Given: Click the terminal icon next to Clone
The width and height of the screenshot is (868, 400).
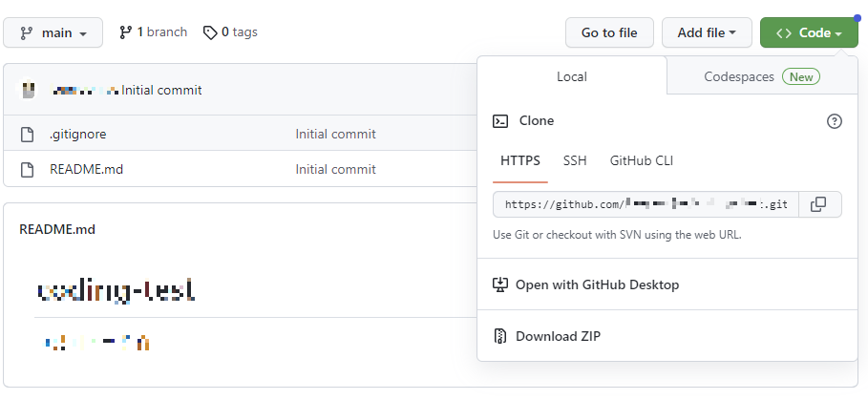Looking at the screenshot, I should tap(500, 121).
